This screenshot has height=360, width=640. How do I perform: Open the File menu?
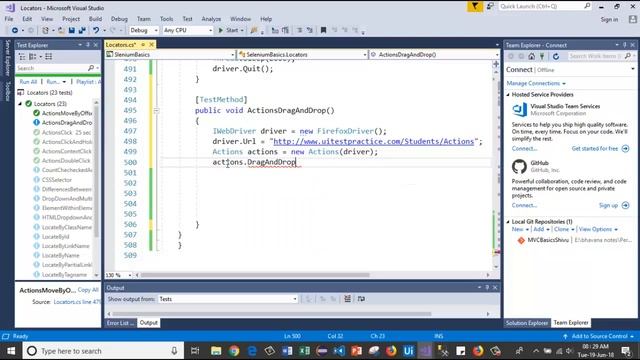point(9,19)
